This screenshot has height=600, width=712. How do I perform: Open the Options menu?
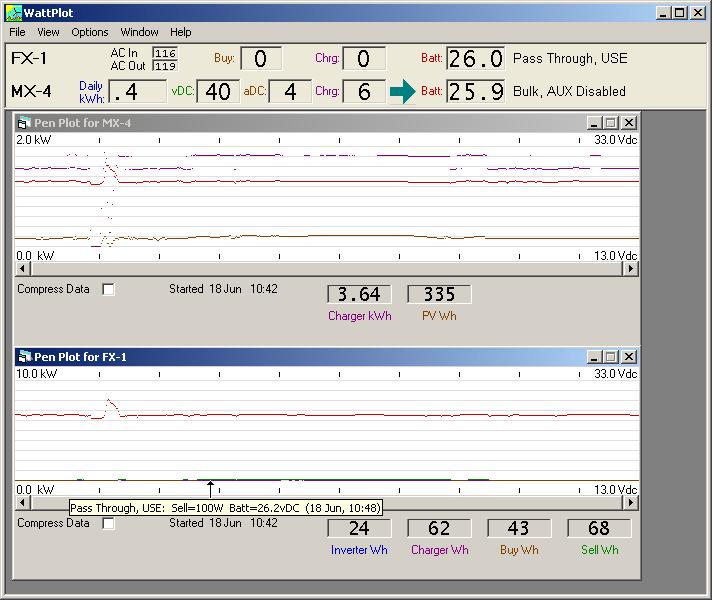pos(90,32)
